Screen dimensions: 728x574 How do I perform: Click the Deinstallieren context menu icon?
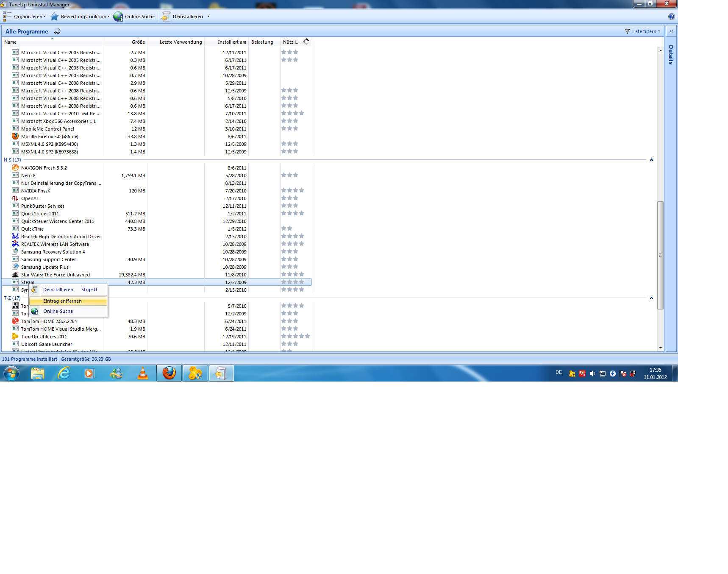click(x=34, y=290)
